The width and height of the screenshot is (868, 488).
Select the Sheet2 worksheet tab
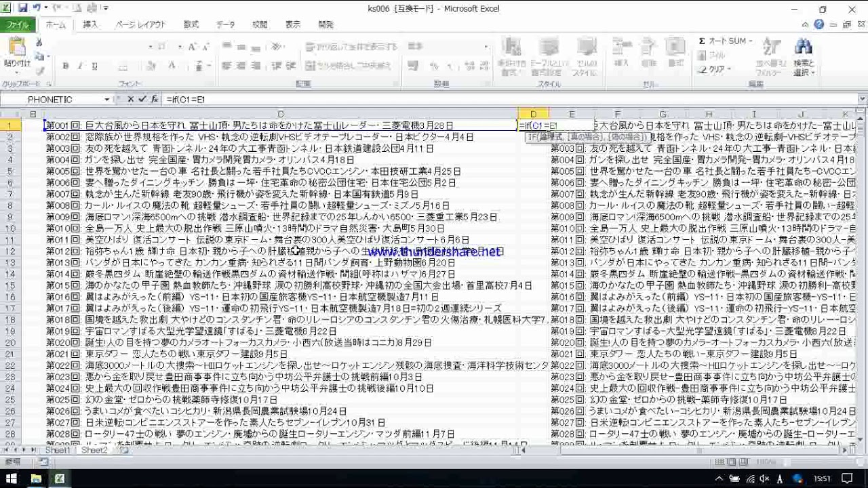point(94,450)
